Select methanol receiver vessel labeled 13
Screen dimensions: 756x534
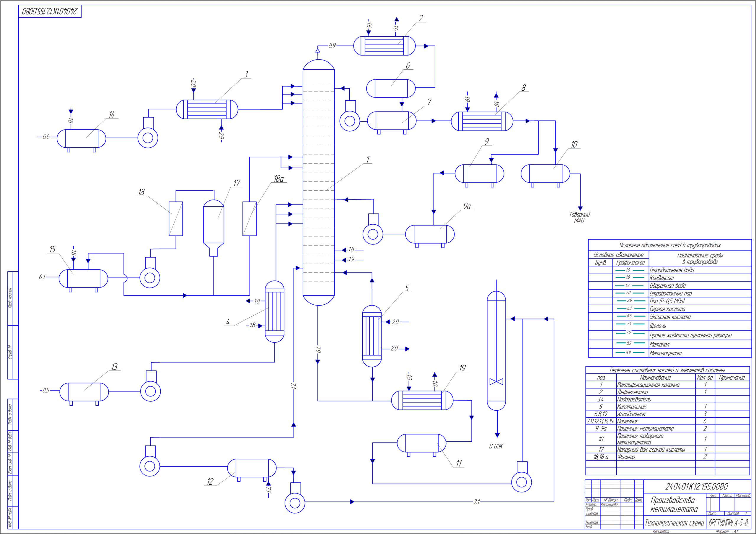[x=84, y=393]
